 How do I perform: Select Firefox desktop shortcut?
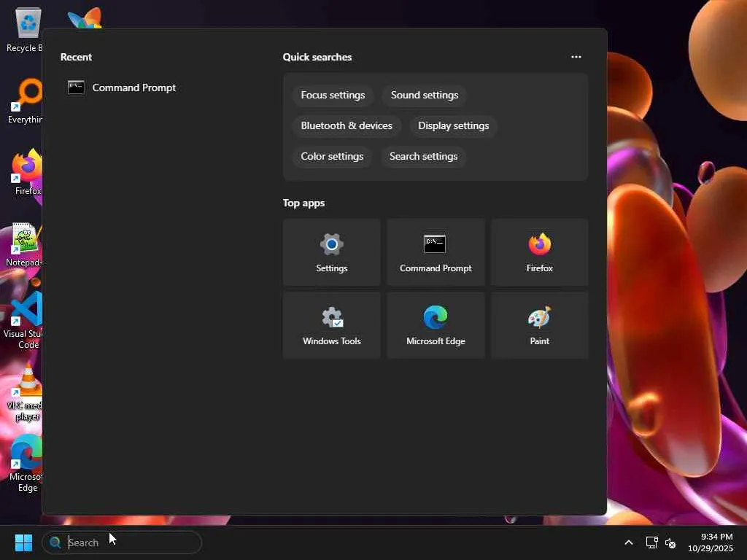tap(26, 172)
